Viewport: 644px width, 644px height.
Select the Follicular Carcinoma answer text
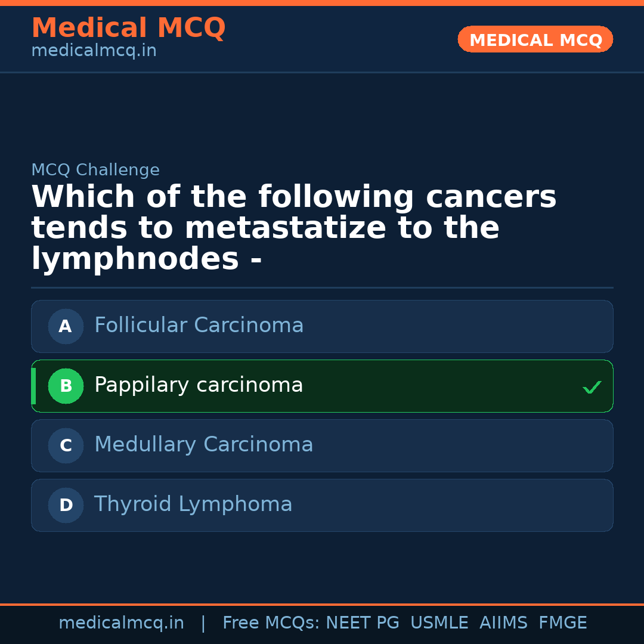pos(199,326)
